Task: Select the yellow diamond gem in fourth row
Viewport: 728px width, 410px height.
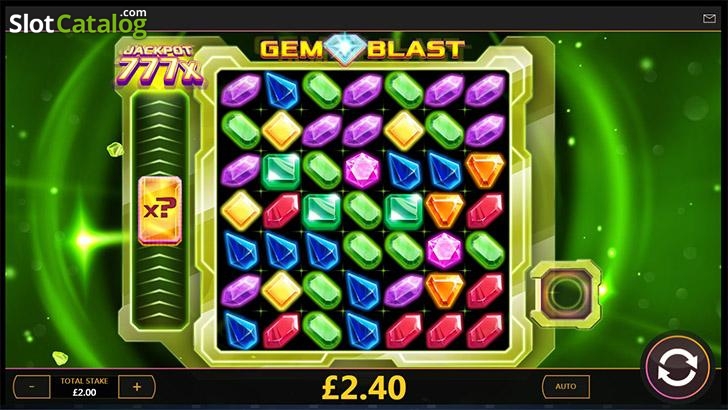Action: point(241,210)
